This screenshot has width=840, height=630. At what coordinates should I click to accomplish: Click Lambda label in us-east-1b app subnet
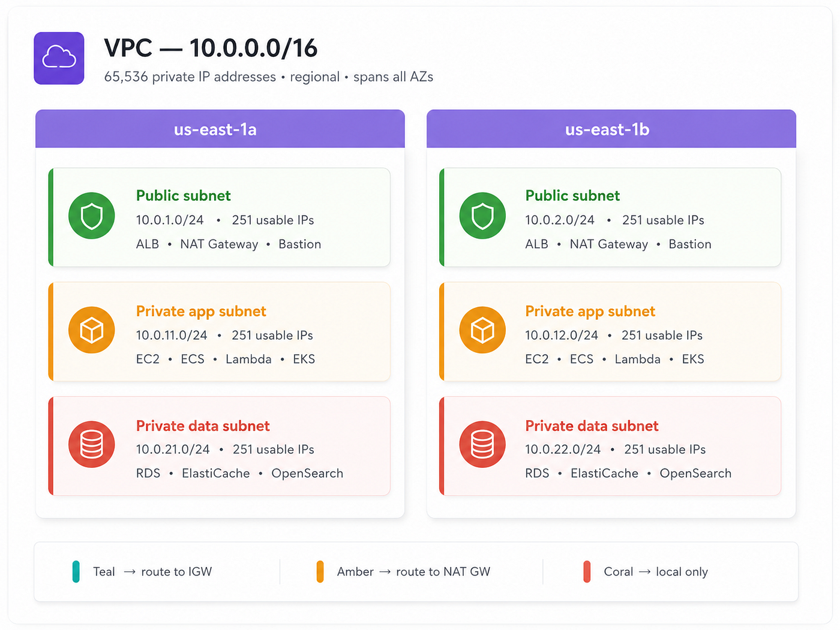(x=638, y=359)
